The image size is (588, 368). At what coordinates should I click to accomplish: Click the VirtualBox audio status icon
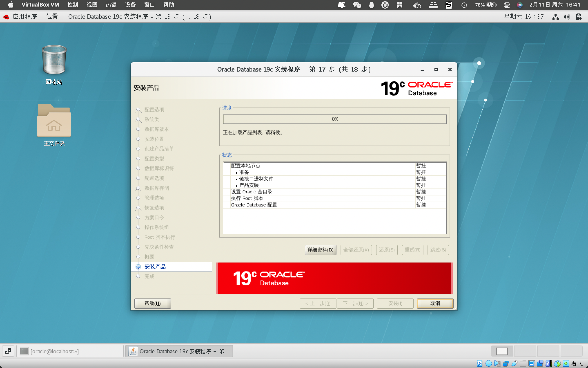pyautogui.click(x=497, y=363)
